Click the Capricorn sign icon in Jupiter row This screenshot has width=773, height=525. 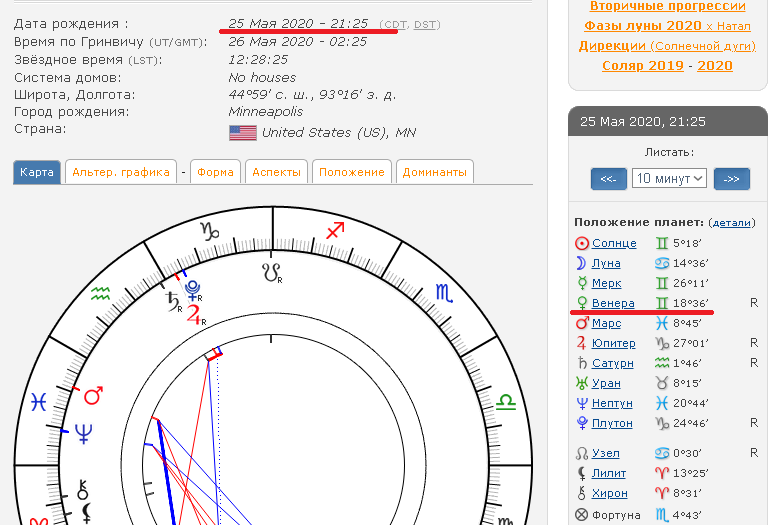coord(662,344)
